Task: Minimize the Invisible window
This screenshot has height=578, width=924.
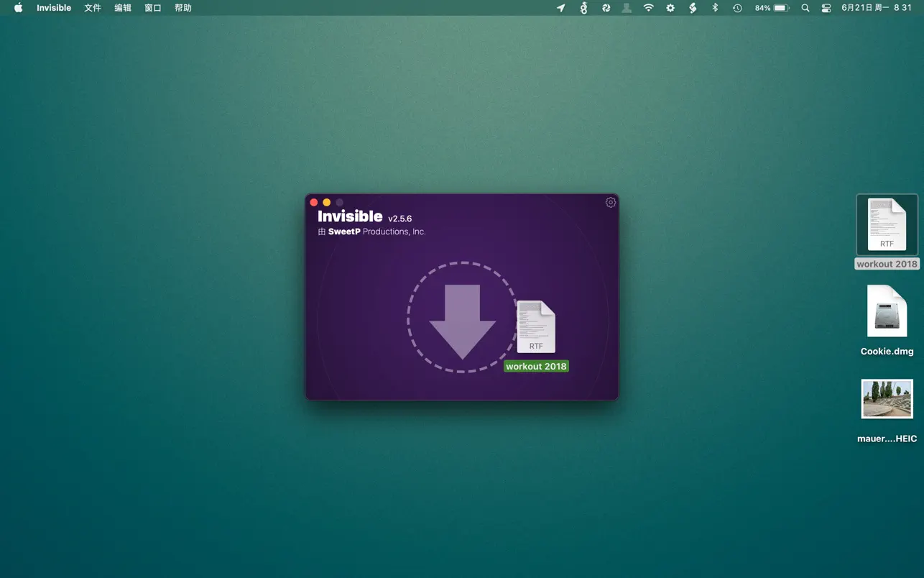Action: click(327, 203)
